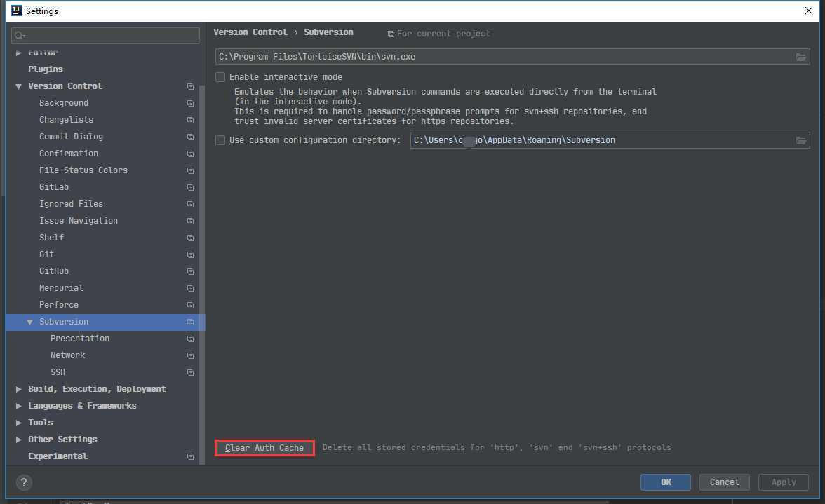825x504 pixels.
Task: Open help with the question mark button
Action: coord(24,482)
